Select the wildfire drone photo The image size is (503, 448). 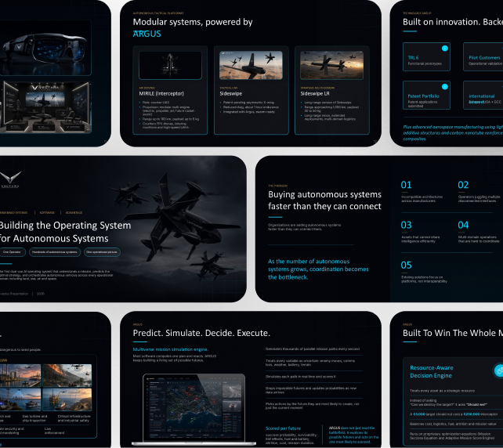tap(67, 375)
